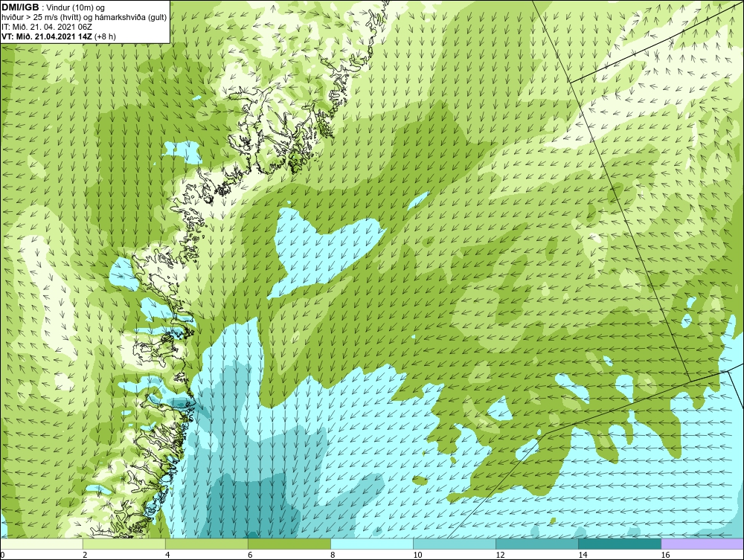The image size is (744, 560).
Task: Click the 'IT: Mið. 21. 04. 2021 06Z' line
Action: coord(47,27)
